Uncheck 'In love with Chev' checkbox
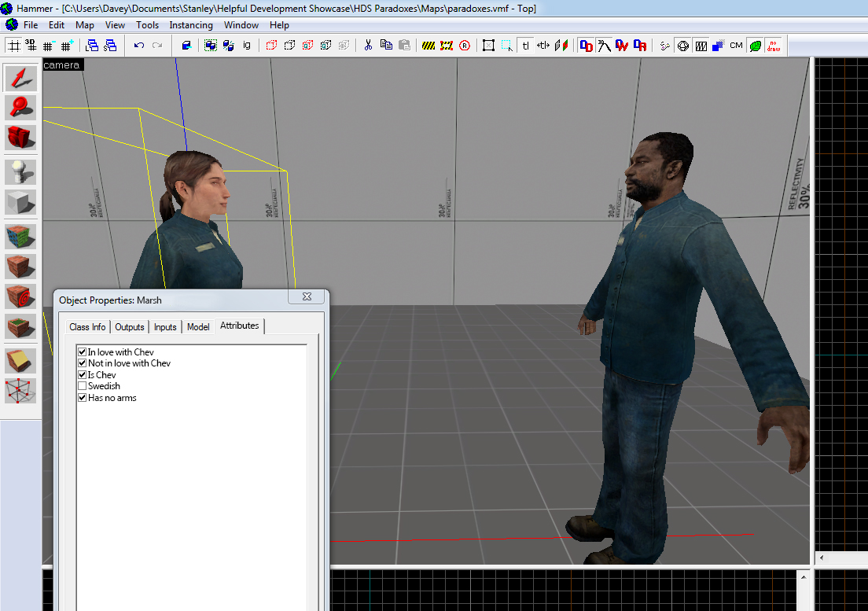Screen dimensions: 868x611 tap(82, 352)
